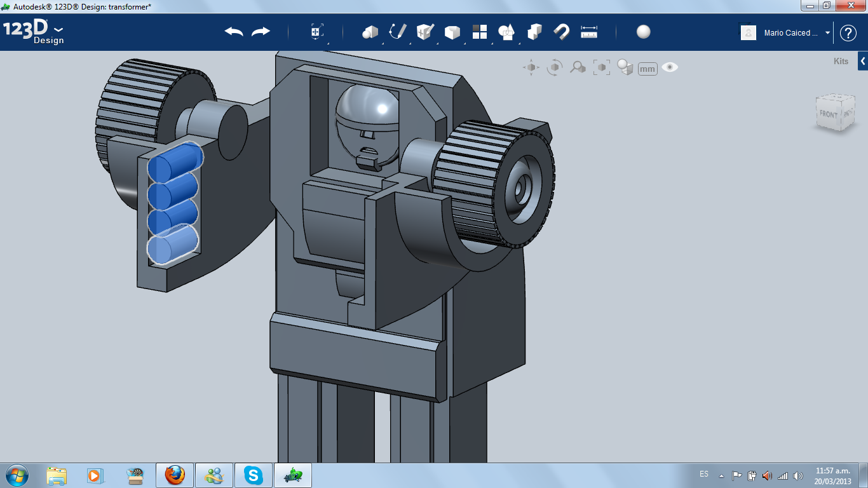Open the clock showing 11:57 a.m.
Image resolution: width=868 pixels, height=488 pixels.
pyautogui.click(x=832, y=475)
